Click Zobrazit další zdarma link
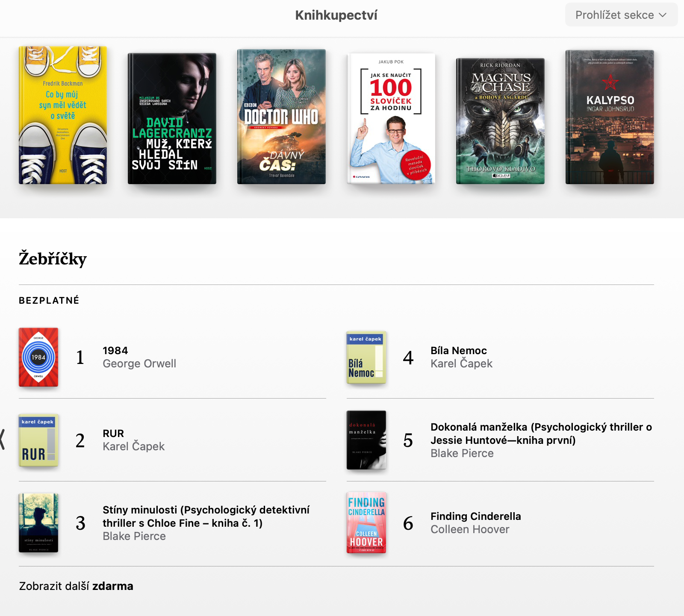The width and height of the screenshot is (684, 616). click(x=76, y=586)
